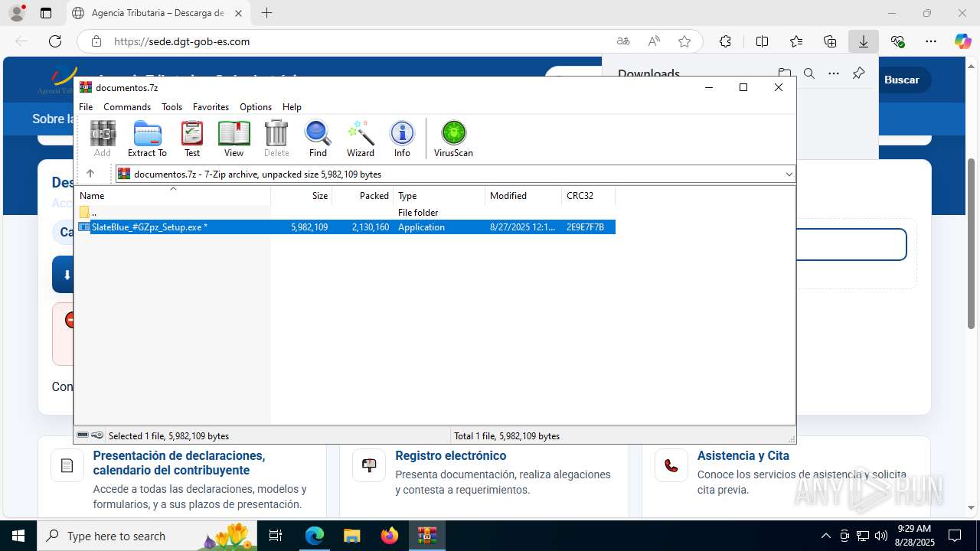Launch the Wizard toolbar icon

tap(361, 139)
